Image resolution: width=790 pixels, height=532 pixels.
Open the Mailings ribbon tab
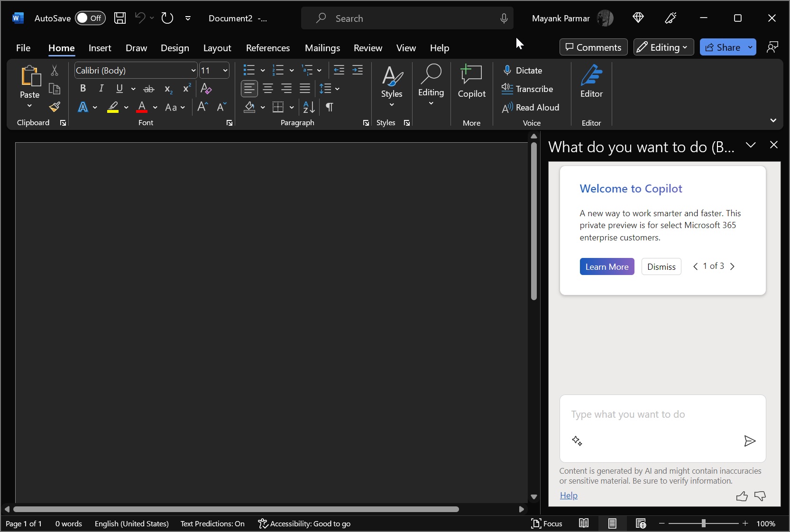click(322, 47)
